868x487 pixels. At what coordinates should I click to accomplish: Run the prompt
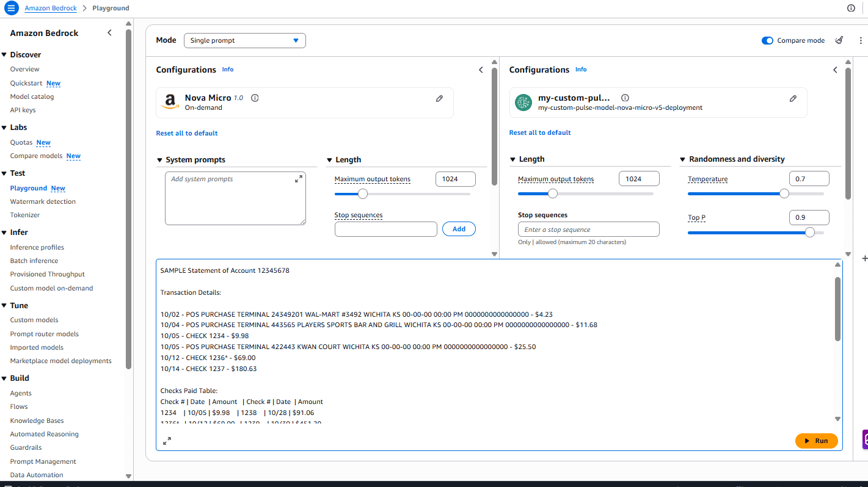point(817,441)
